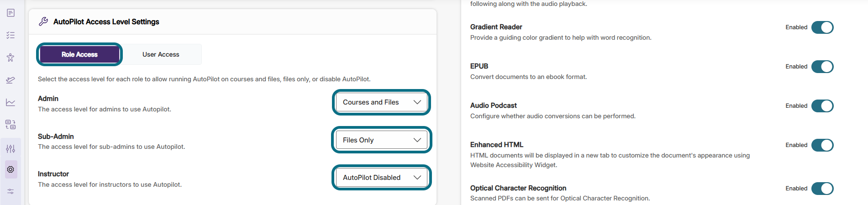Open the Instructor AutoPilot Disabled dropdown
This screenshot has height=205, width=868.
pos(382,178)
